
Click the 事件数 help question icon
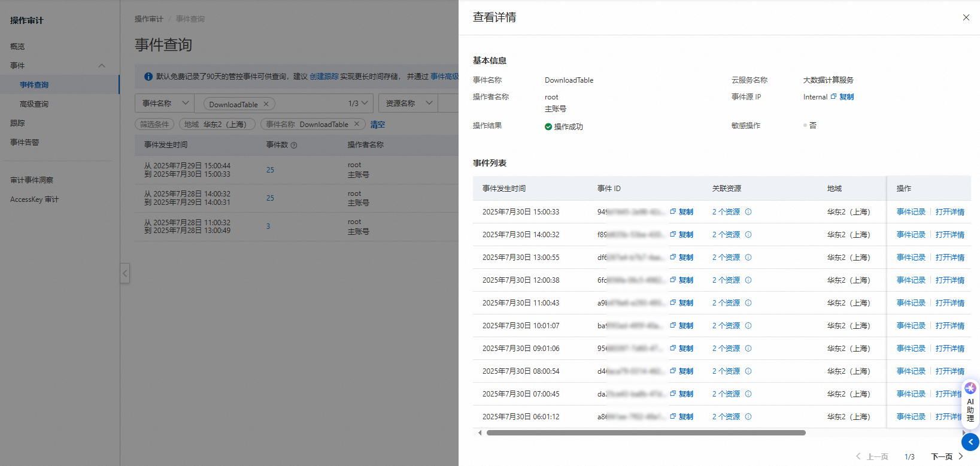(294, 145)
